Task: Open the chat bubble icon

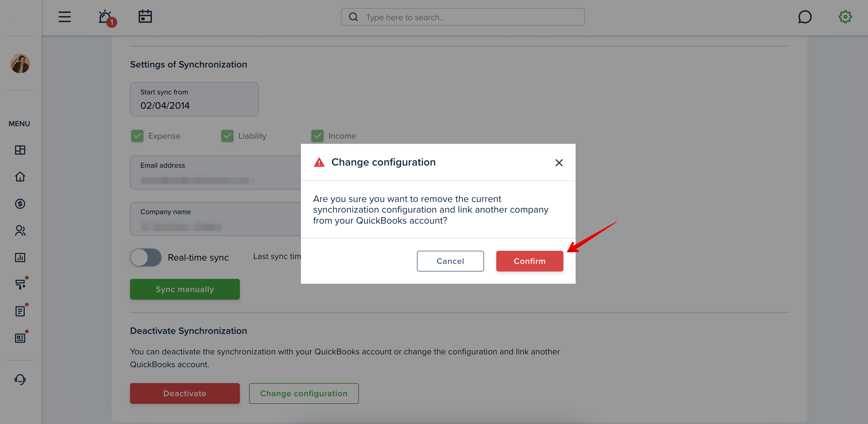Action: pyautogui.click(x=805, y=17)
